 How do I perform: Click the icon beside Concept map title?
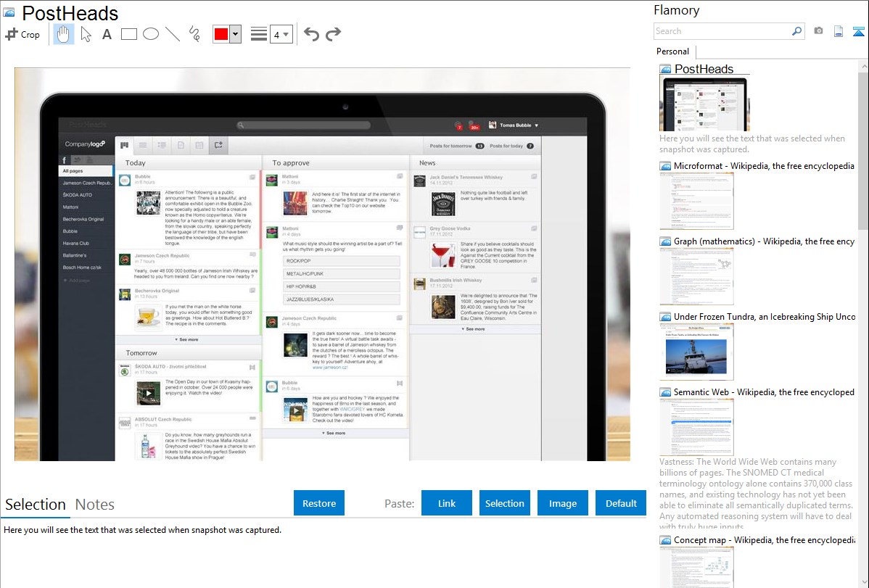coord(665,539)
